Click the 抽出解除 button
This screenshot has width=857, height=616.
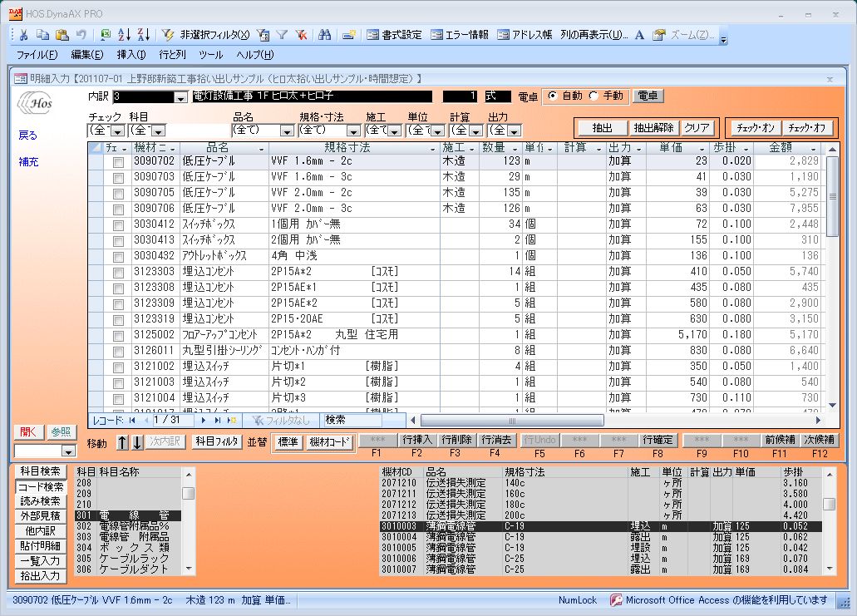pyautogui.click(x=653, y=128)
